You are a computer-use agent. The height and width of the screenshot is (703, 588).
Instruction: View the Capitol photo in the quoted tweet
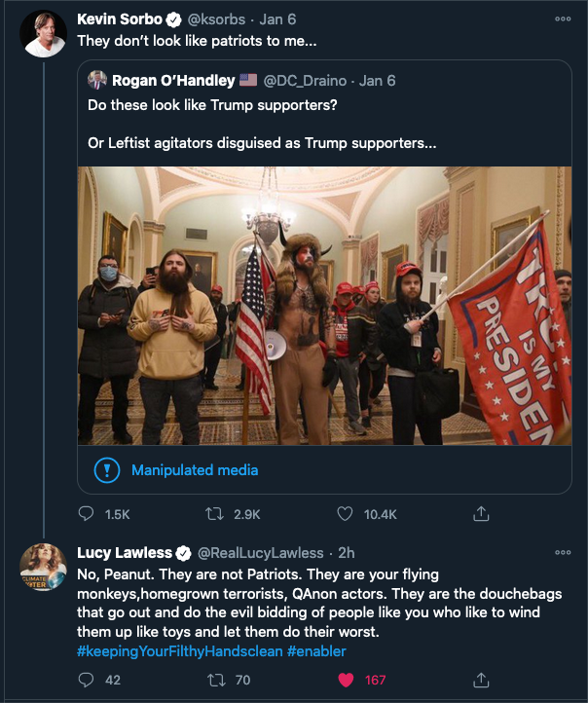pos(324,305)
